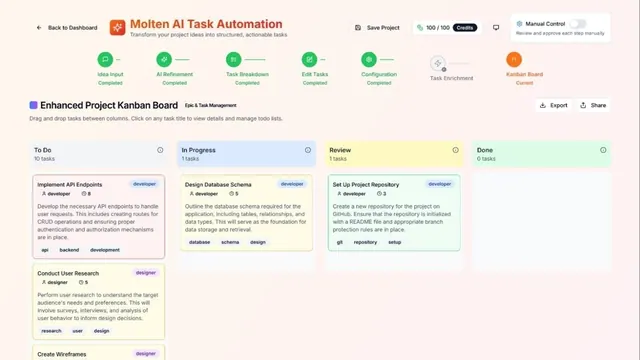Click the Done column info icon
Screen dimensions: 640x360
[603, 150]
